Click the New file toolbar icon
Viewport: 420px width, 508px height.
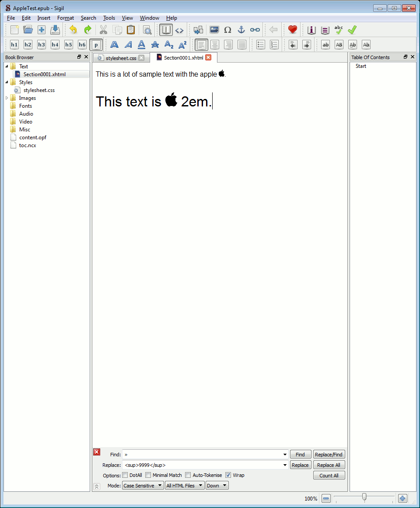[14, 30]
